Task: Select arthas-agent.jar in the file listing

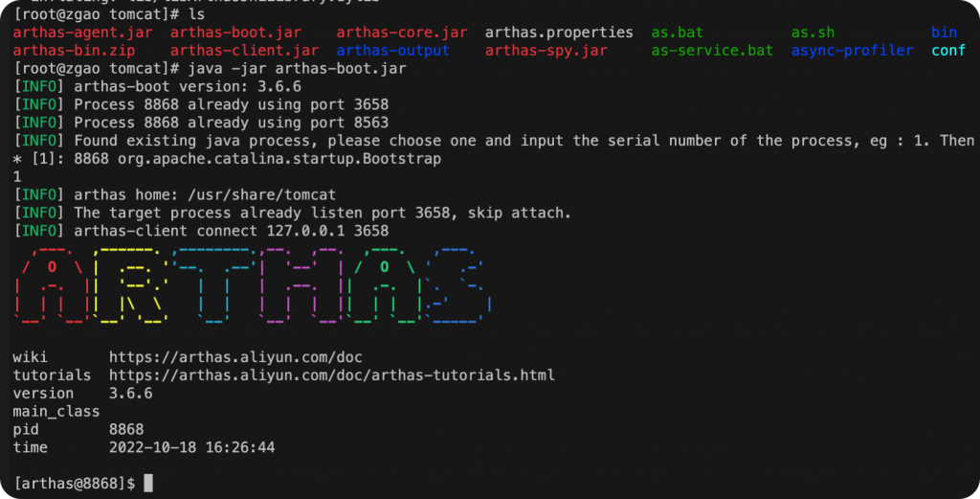Action: pos(77,33)
